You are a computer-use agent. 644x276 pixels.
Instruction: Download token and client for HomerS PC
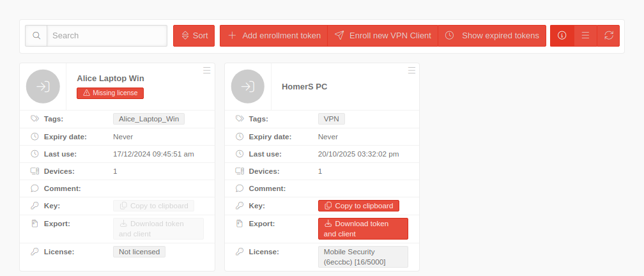[x=362, y=229]
